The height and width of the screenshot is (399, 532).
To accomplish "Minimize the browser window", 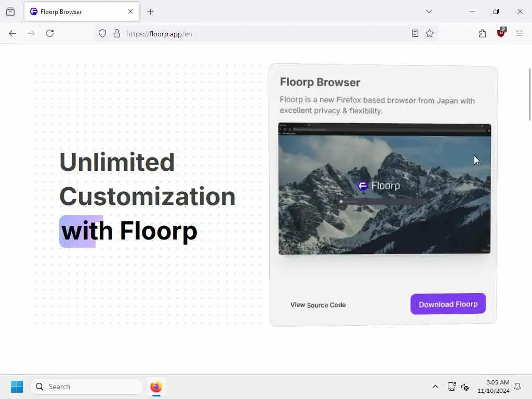I will [472, 11].
